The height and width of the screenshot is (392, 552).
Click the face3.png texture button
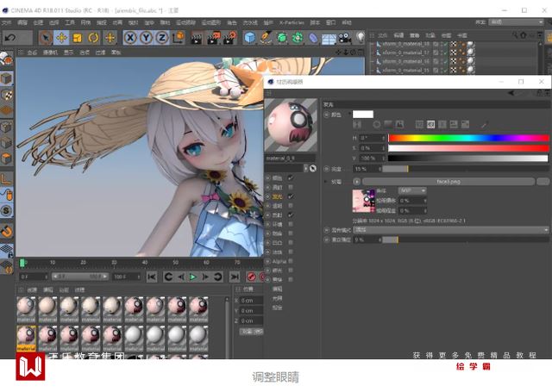pyautogui.click(x=448, y=182)
